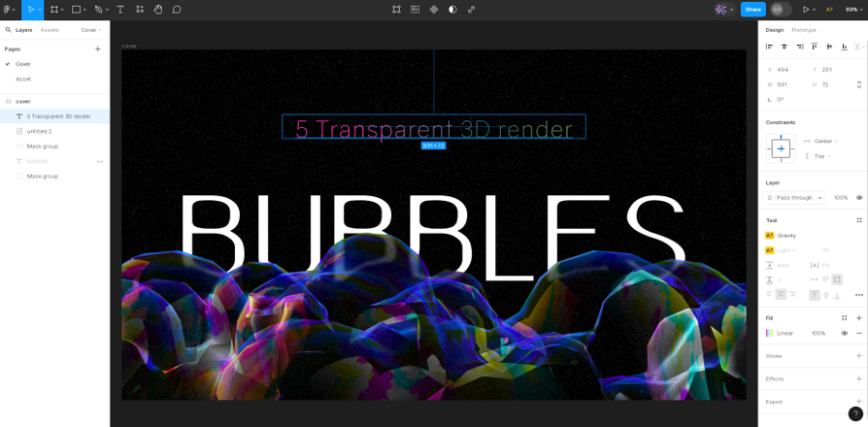Image resolution: width=868 pixels, height=427 pixels.
Task: Open the zoom level 69% dropdown
Action: point(853,9)
